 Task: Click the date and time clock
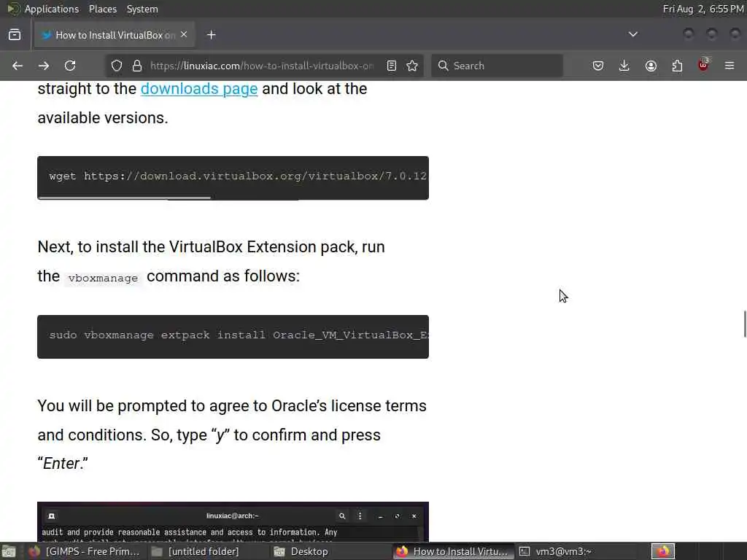tap(703, 9)
